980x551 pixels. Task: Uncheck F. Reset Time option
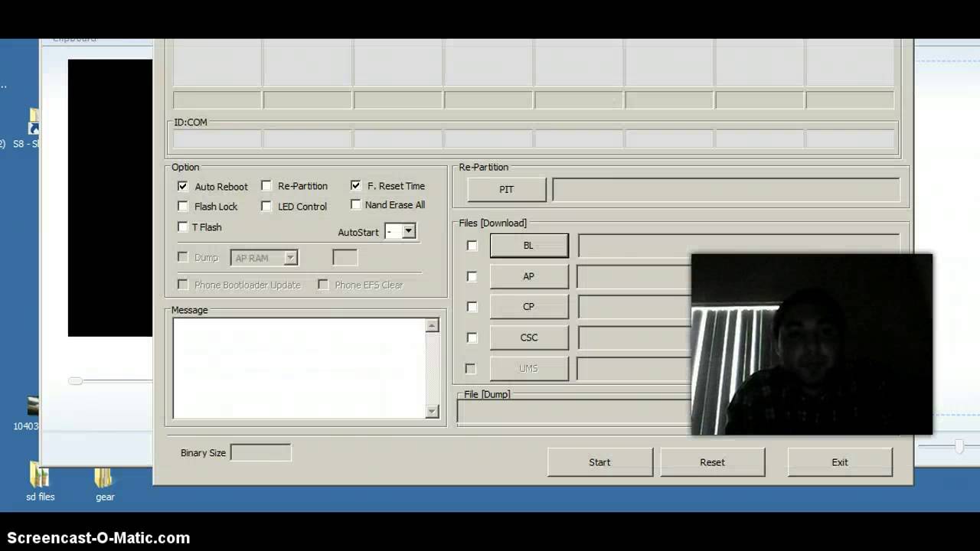[x=355, y=185]
